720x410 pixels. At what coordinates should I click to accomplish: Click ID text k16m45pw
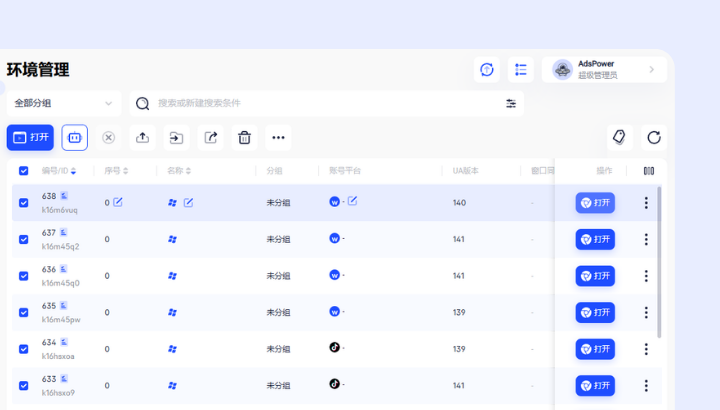pyautogui.click(x=61, y=320)
